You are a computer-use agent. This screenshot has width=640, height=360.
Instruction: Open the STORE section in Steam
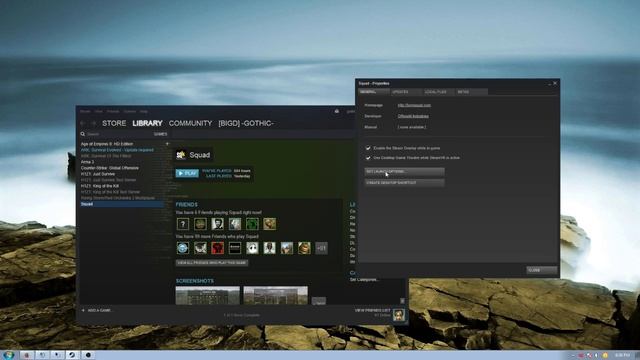pyautogui.click(x=114, y=123)
